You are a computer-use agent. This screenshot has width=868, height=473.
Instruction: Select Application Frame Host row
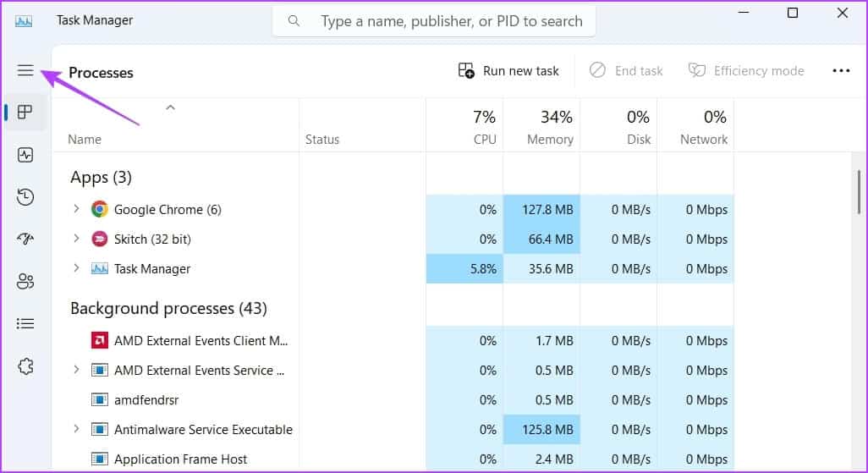point(393,459)
